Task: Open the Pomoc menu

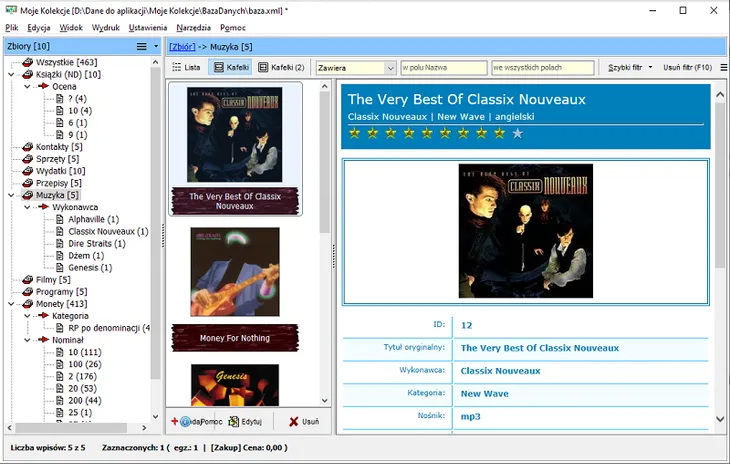Action: point(233,27)
